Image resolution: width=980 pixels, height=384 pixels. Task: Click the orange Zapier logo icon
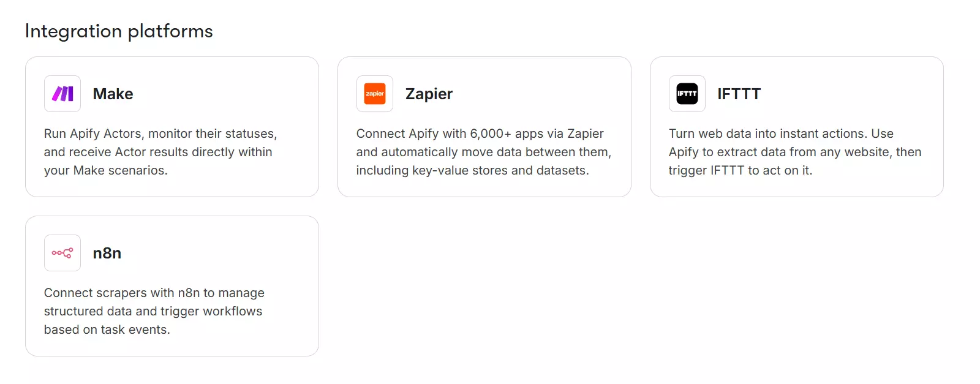pyautogui.click(x=374, y=94)
